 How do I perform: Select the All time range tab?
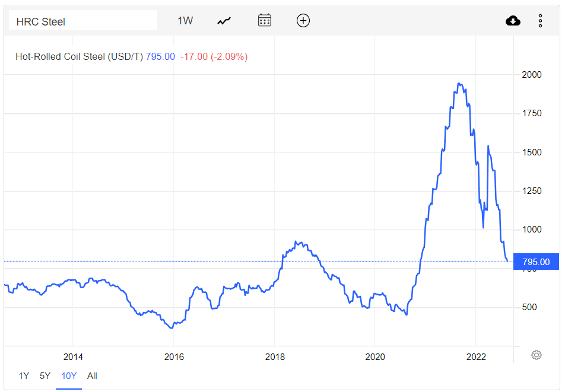coord(92,376)
